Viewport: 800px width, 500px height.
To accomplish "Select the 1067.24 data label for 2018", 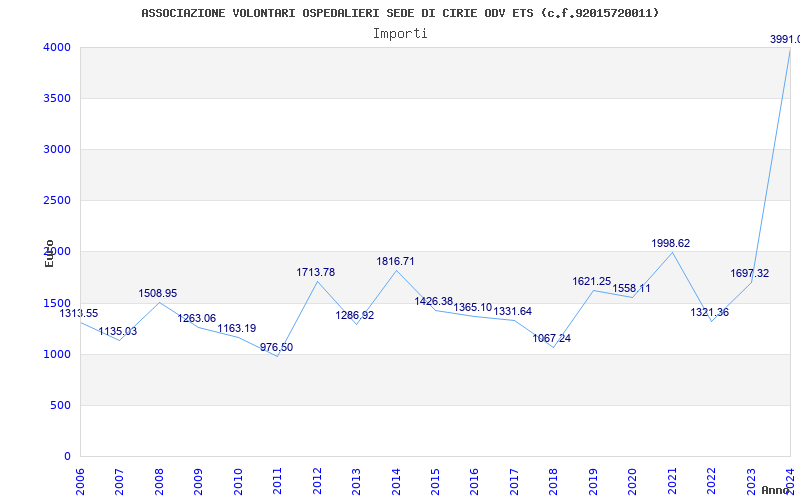I will click(x=552, y=338).
